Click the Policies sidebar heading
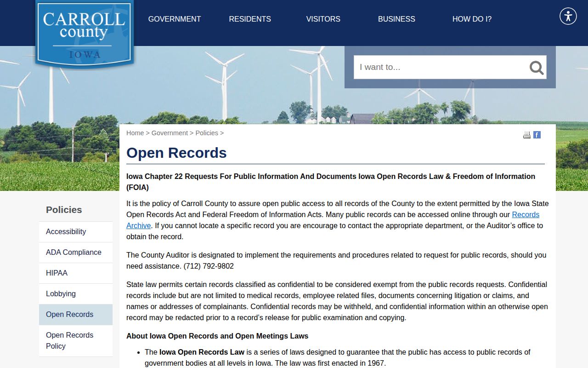Screen dimensions: 588x368 [64, 210]
